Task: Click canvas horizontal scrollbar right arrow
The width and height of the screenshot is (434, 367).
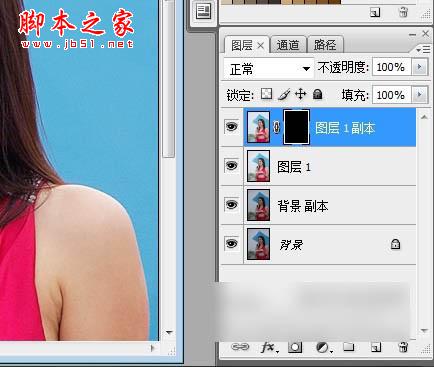Action: click(x=152, y=348)
